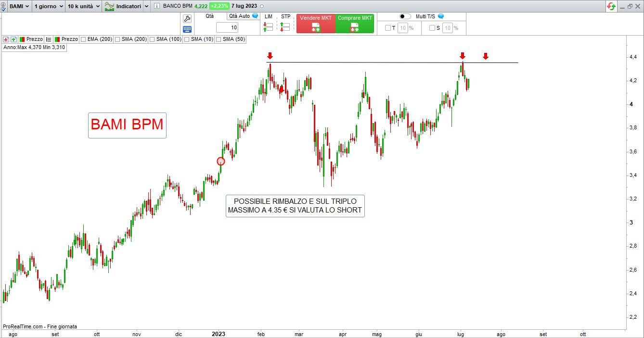Image resolution: width=644 pixels, height=338 pixels.
Task: Click the red down-arrow panel icon
Action: pos(6,39)
